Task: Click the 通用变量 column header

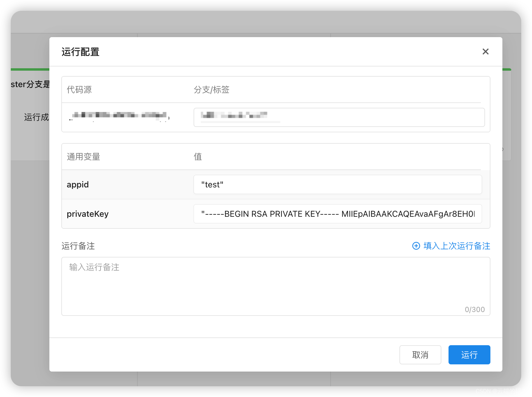Action: pos(83,157)
